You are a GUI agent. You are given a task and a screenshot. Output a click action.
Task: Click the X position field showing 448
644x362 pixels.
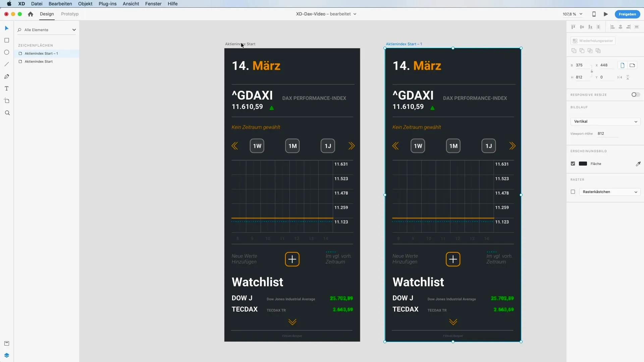pyautogui.click(x=607, y=65)
